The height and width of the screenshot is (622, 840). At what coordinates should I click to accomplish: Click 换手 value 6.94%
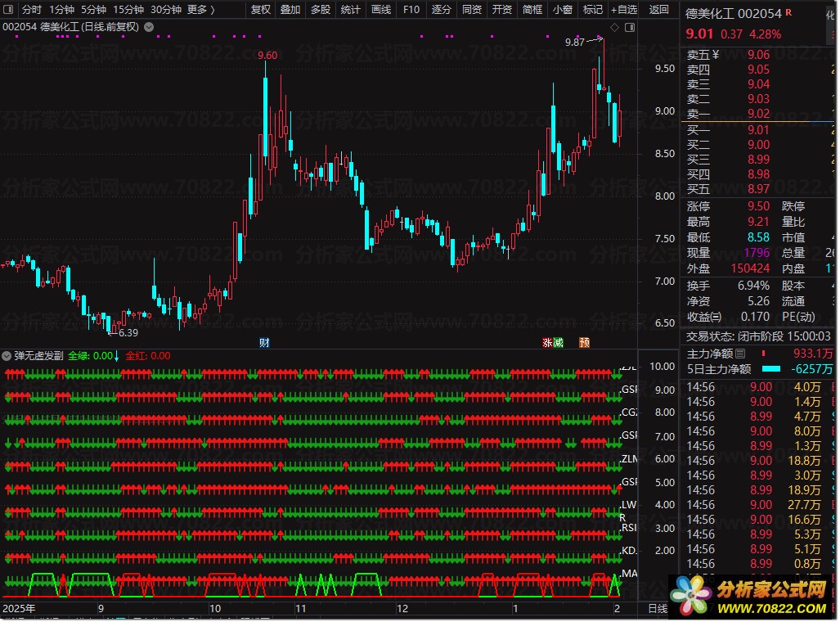(x=754, y=286)
